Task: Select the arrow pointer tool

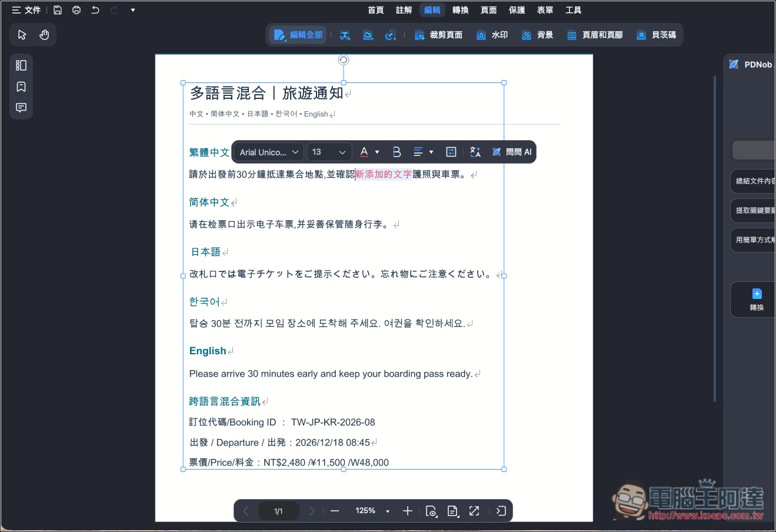Action: (x=22, y=35)
